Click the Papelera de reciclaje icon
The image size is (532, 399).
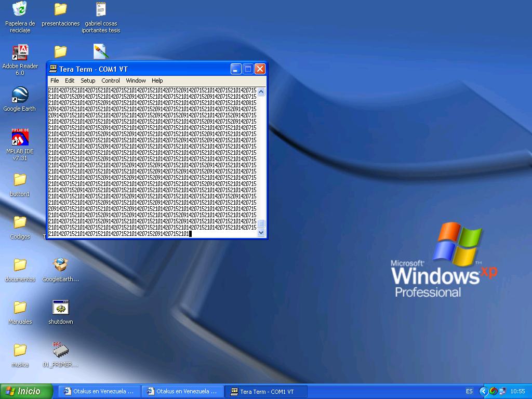pos(20,9)
